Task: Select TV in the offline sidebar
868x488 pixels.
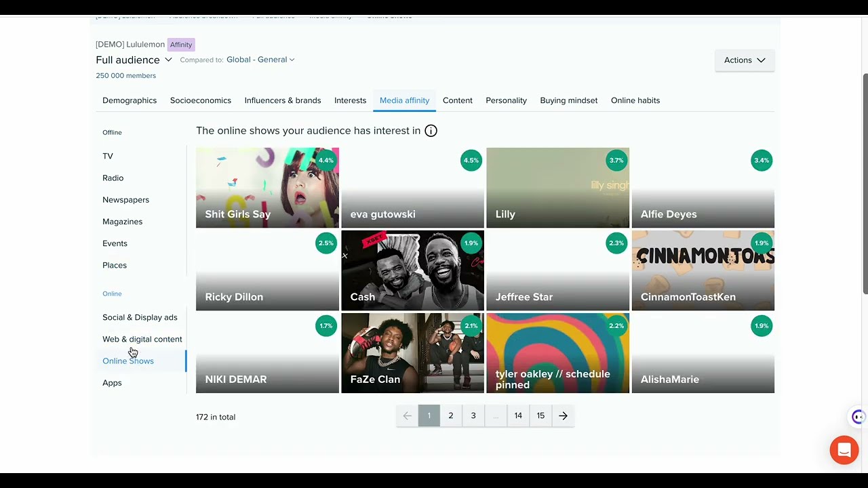Action: (108, 156)
